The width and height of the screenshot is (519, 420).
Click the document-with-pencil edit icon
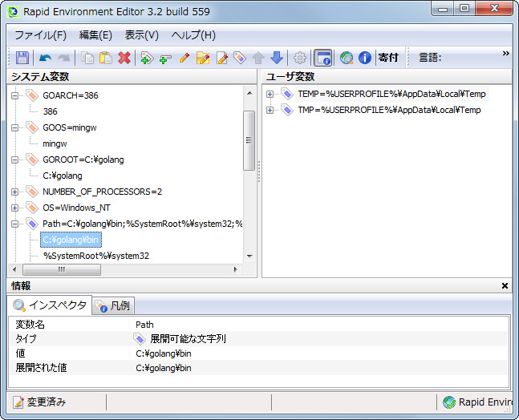221,58
